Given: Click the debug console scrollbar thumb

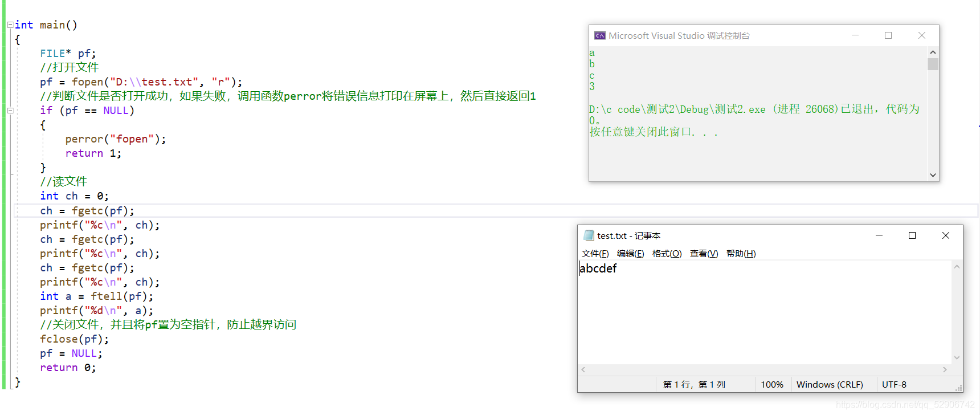Looking at the screenshot, I should tap(933, 64).
